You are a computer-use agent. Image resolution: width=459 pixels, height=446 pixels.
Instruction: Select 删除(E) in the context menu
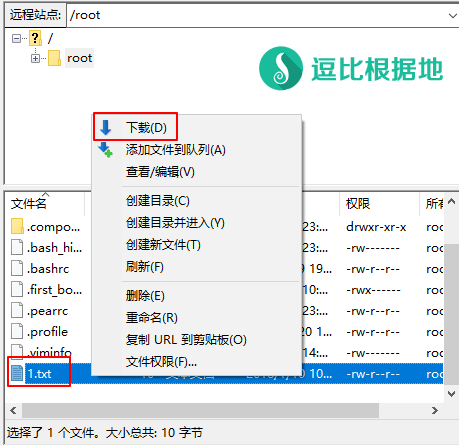coord(145,296)
